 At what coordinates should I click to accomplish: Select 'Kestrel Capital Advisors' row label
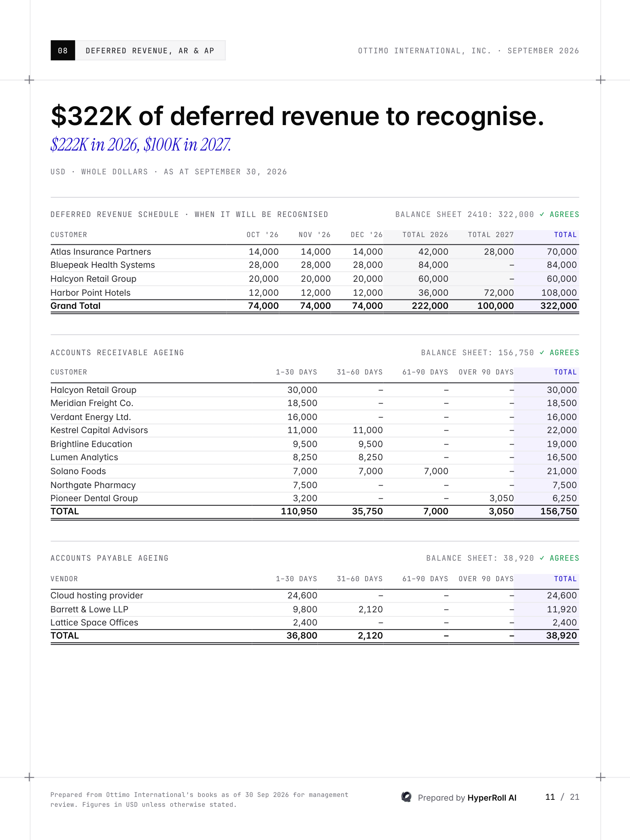click(99, 430)
